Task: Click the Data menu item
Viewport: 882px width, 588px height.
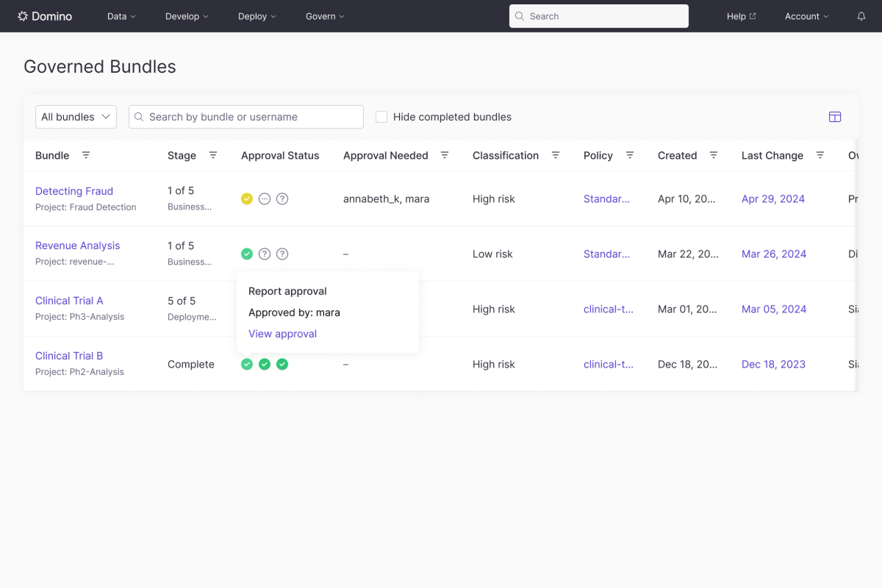Action: [121, 16]
